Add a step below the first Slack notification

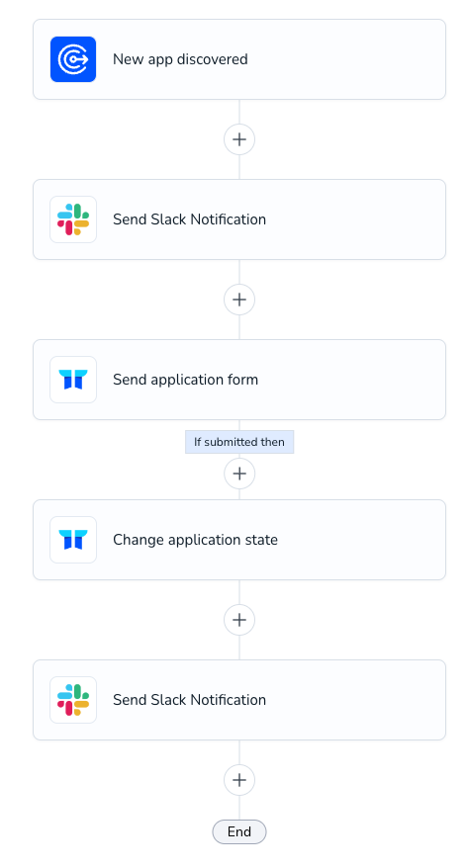tap(239, 300)
